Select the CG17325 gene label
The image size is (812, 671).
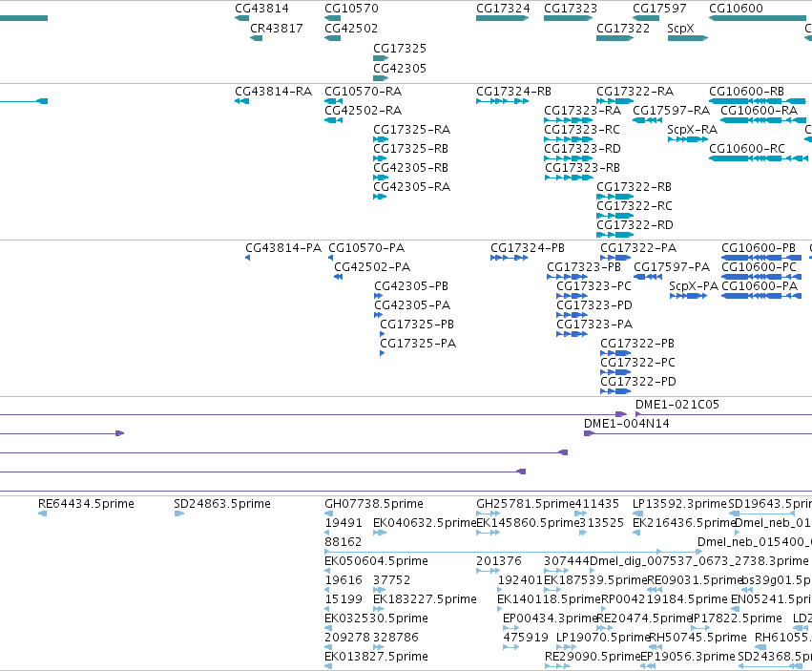pos(400,48)
